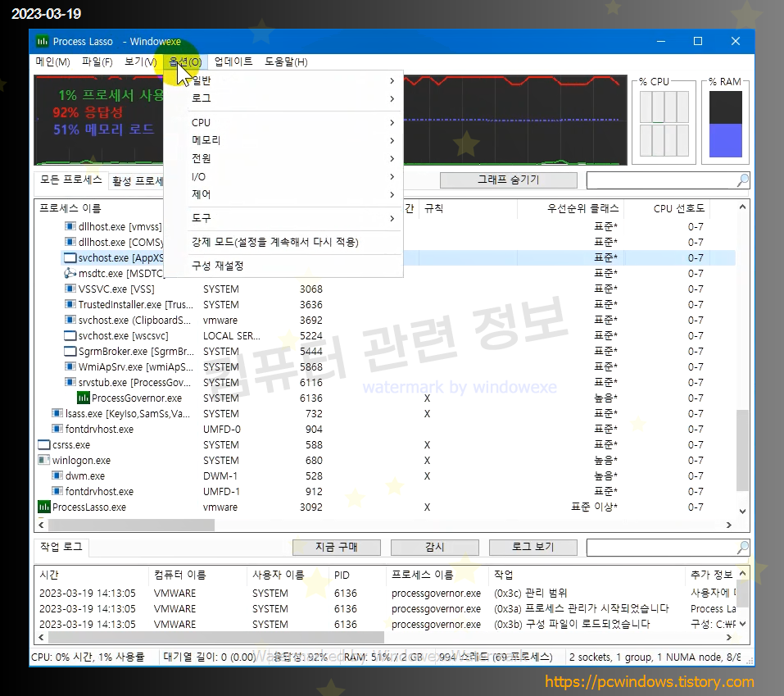Sort by 우선순위 클래스 column header
The image size is (784, 696).
coord(570,208)
